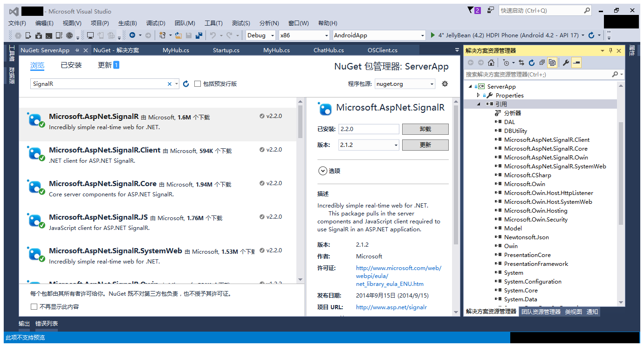The width and height of the screenshot is (644, 347).
Task: Open the document tabs overflow dropdown arrow
Action: [457, 50]
